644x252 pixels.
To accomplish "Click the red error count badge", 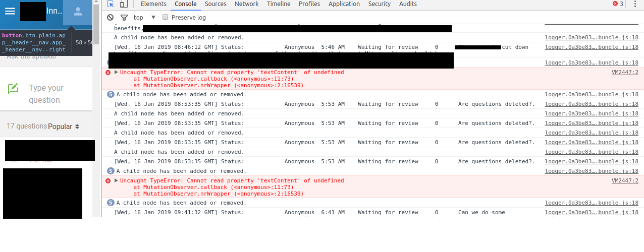I will pos(618,4).
